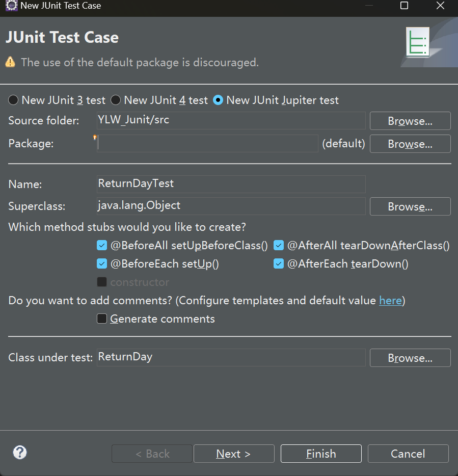Click the Eclipse icon in title bar
This screenshot has height=476, width=458.
pos(12,6)
